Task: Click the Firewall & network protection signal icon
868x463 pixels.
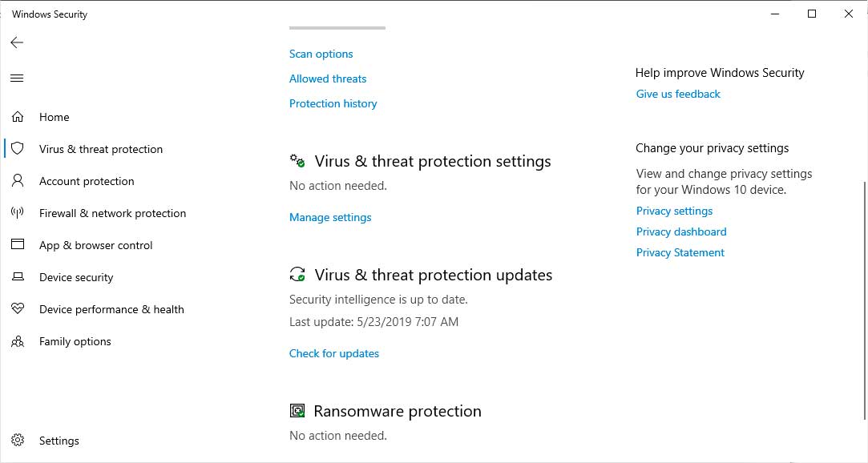Action: (18, 213)
